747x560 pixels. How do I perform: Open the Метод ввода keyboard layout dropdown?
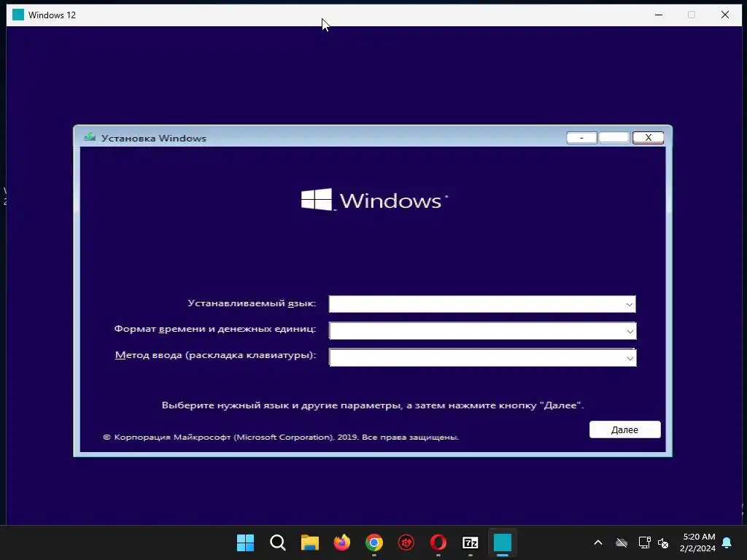click(483, 357)
